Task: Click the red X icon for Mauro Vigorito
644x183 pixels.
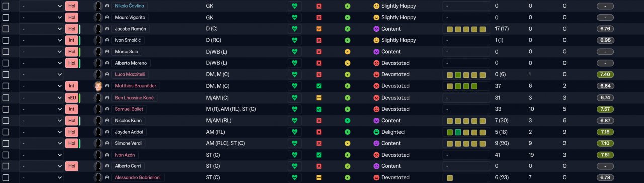Action: tap(319, 17)
